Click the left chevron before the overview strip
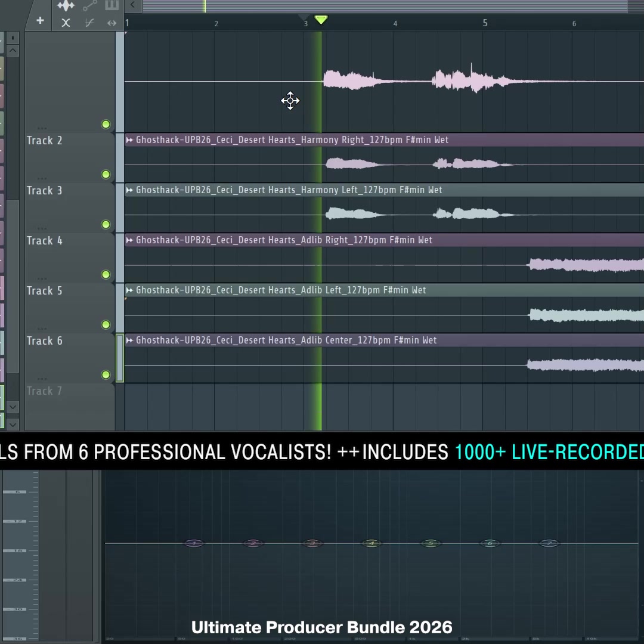The image size is (644, 644). coord(132,5)
